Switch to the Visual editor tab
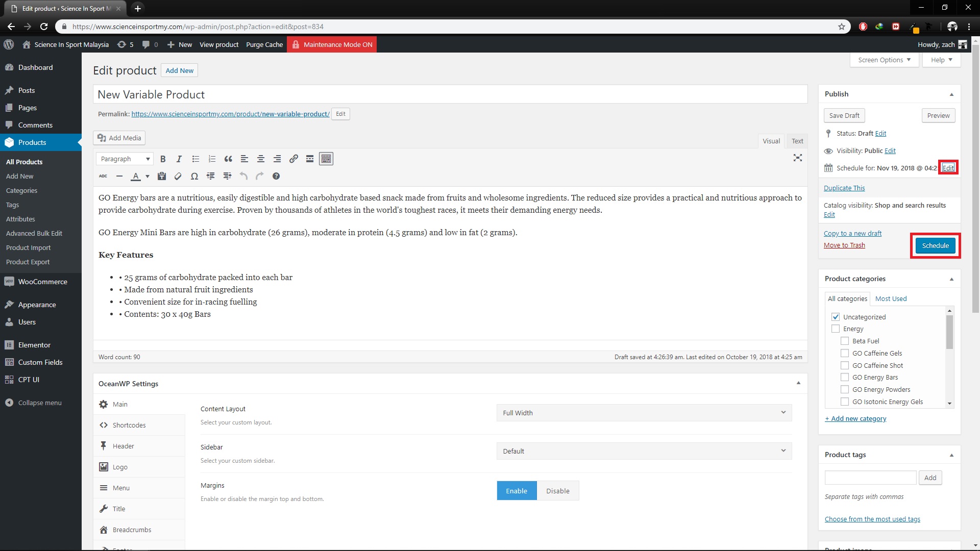 coord(771,141)
